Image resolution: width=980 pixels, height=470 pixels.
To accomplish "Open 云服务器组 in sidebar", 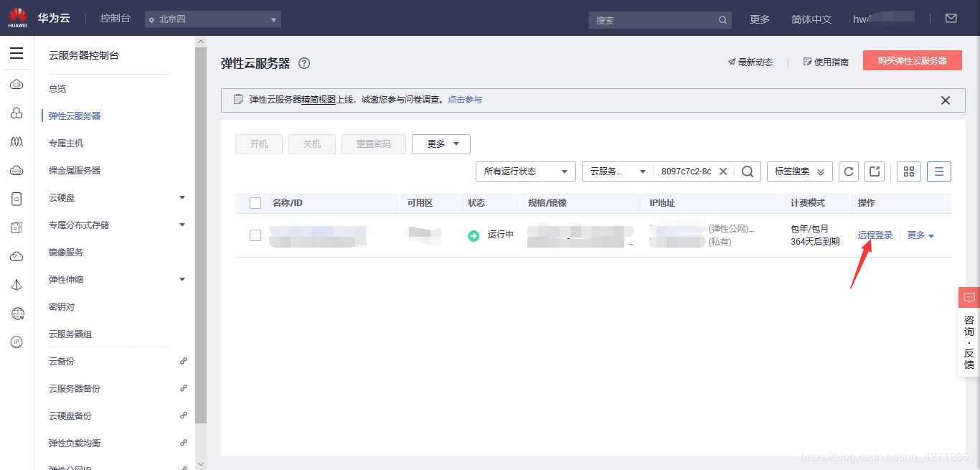I will click(x=70, y=334).
